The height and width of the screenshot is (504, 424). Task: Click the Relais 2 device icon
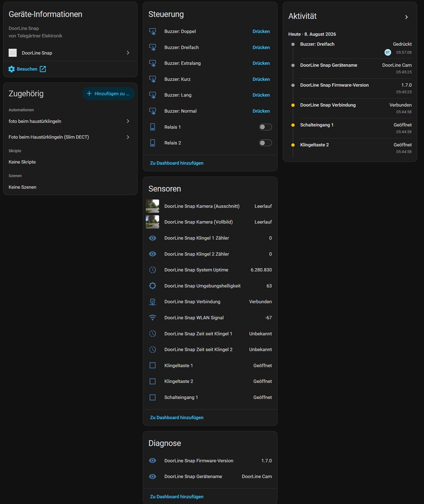pyautogui.click(x=152, y=143)
